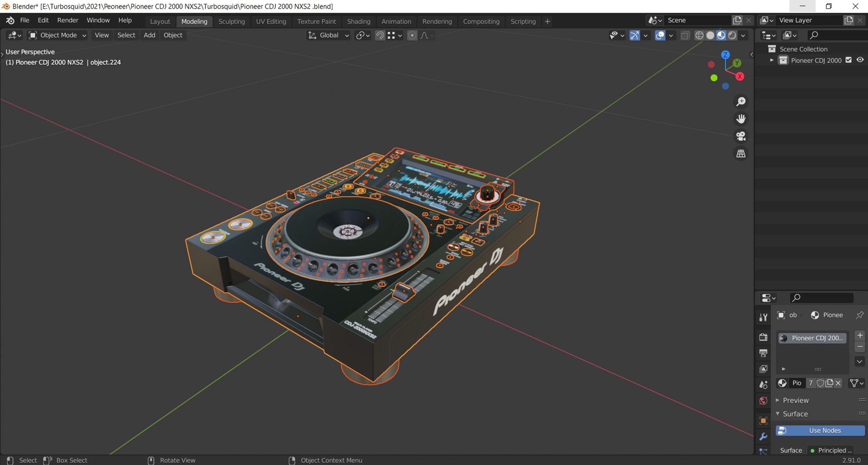Toggle snapping magnet
This screenshot has width=868, height=465.
click(380, 35)
